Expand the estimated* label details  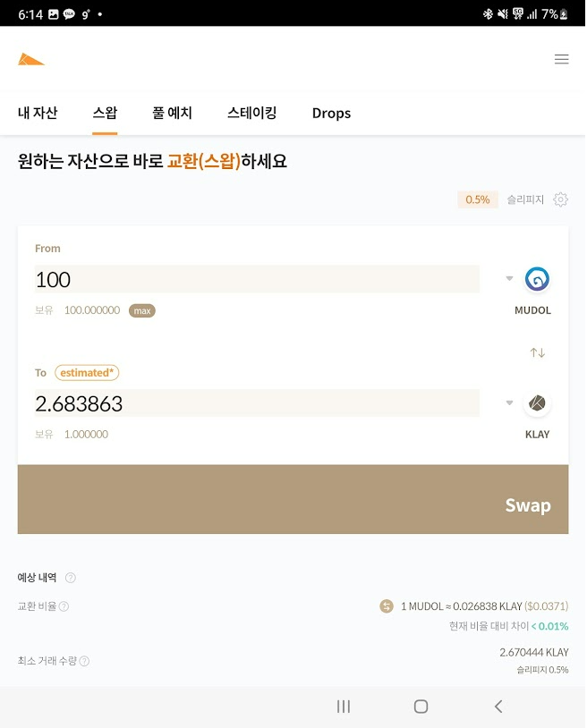tap(87, 373)
